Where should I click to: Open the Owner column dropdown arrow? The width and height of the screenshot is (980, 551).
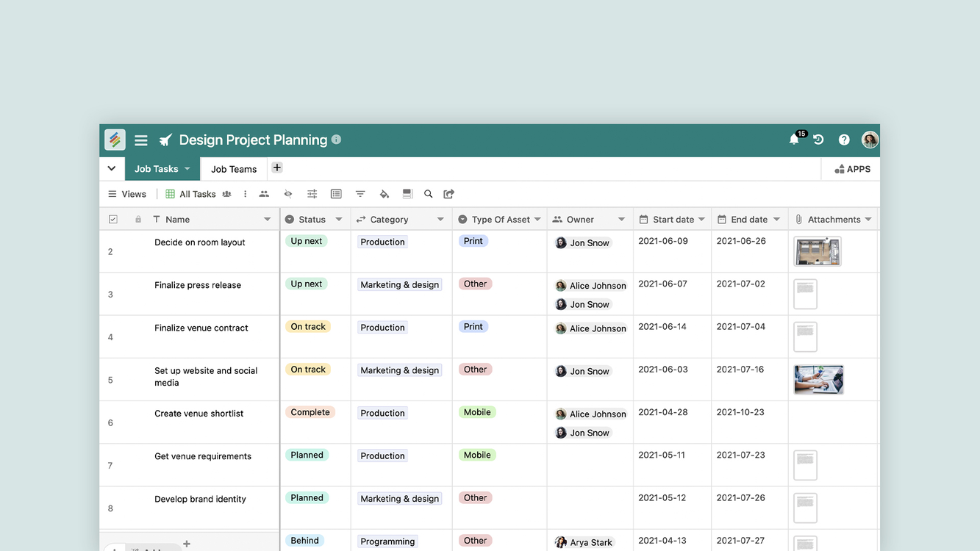621,219
